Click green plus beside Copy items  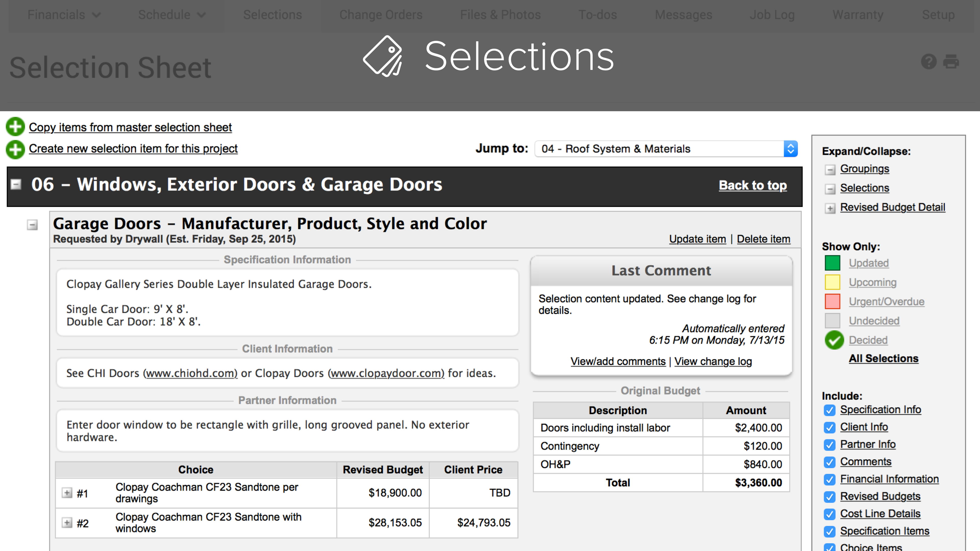(x=15, y=127)
